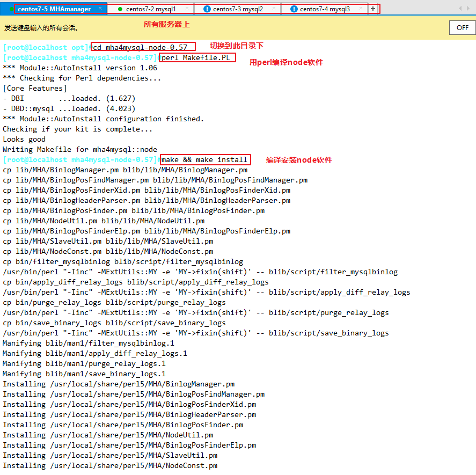Click the blue alert icon on centos7-3 mysql2 tab
The width and height of the screenshot is (476, 475).
(x=207, y=9)
